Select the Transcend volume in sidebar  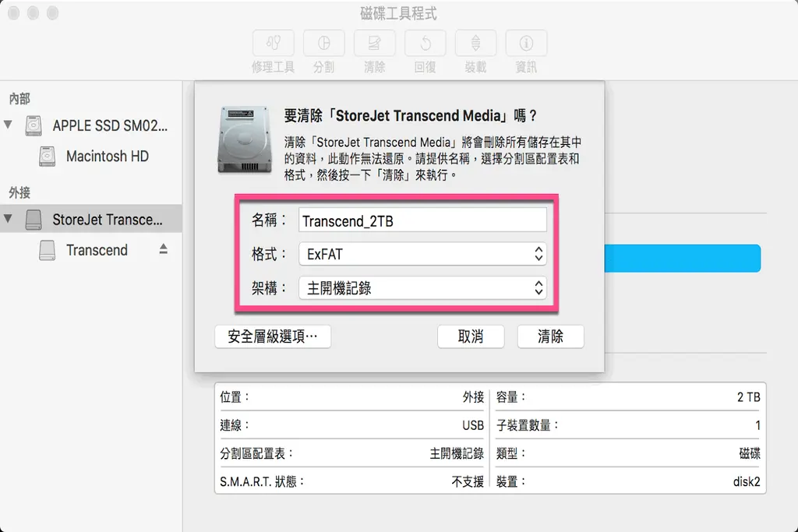tap(97, 250)
